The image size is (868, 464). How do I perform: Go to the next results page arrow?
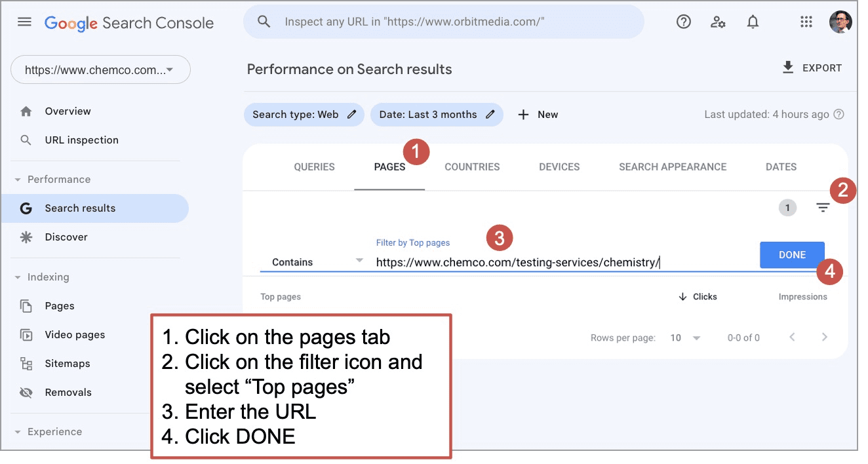click(825, 338)
